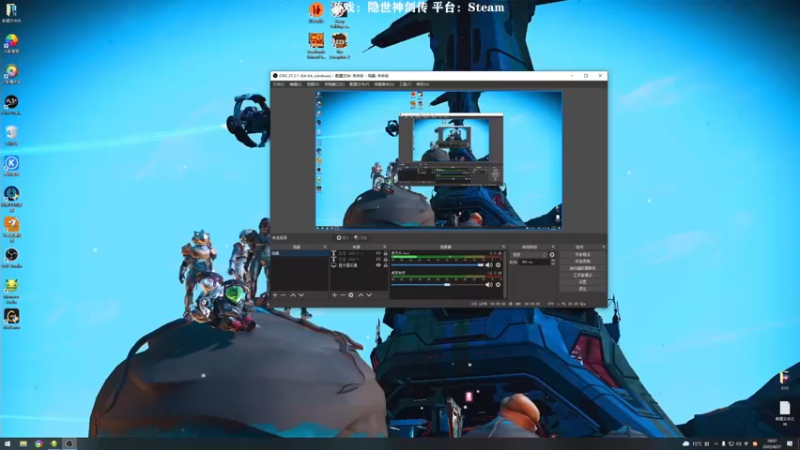Select the scene entry in Scenes list

pyautogui.click(x=300, y=253)
